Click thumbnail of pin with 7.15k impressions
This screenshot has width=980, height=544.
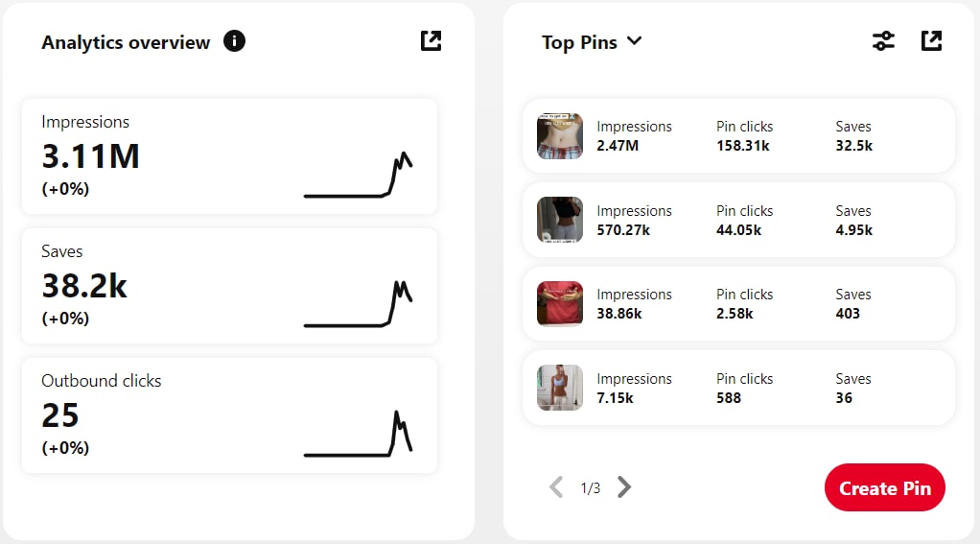pyautogui.click(x=560, y=388)
